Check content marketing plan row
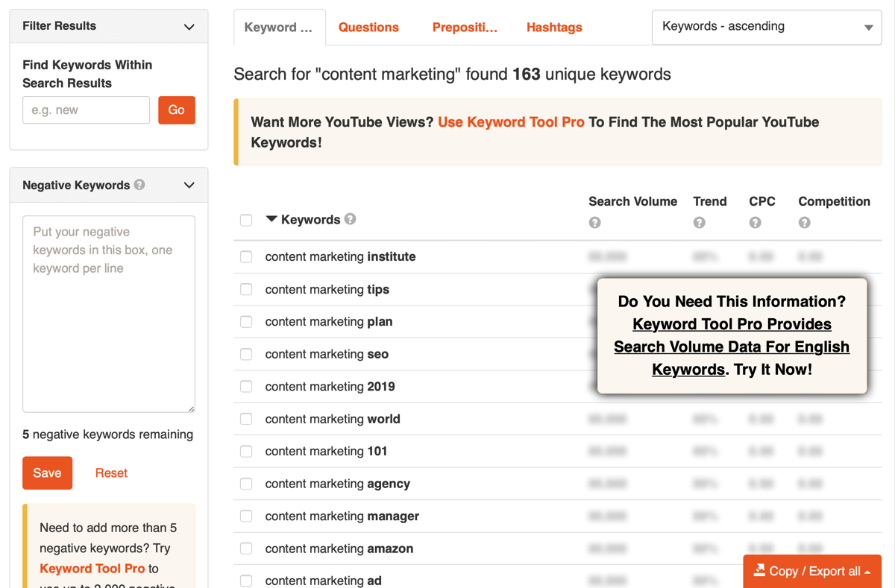 tap(246, 322)
